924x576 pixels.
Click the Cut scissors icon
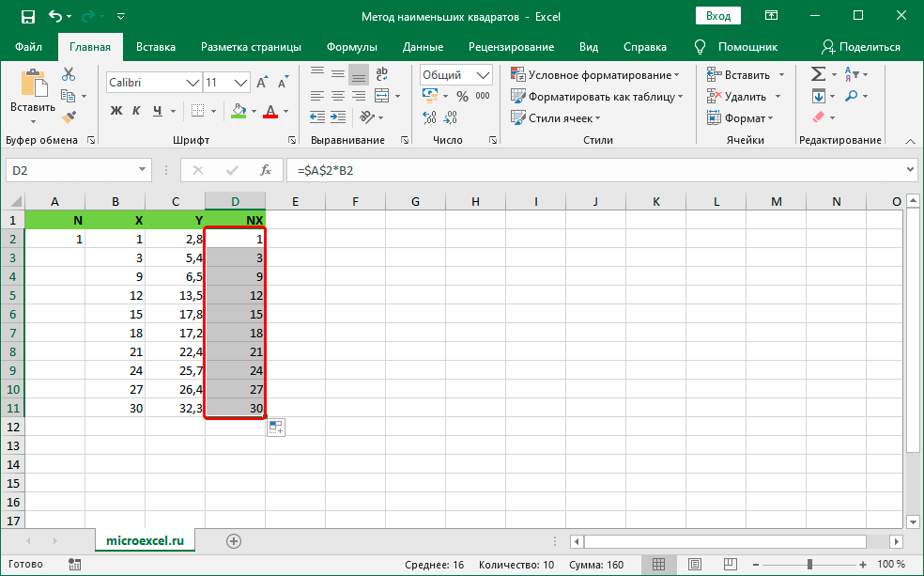69,74
